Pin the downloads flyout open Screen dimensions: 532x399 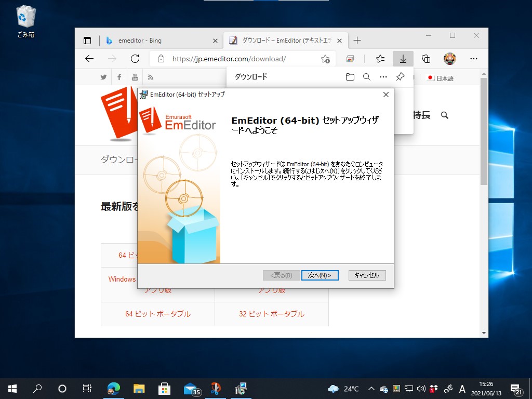[x=400, y=76]
